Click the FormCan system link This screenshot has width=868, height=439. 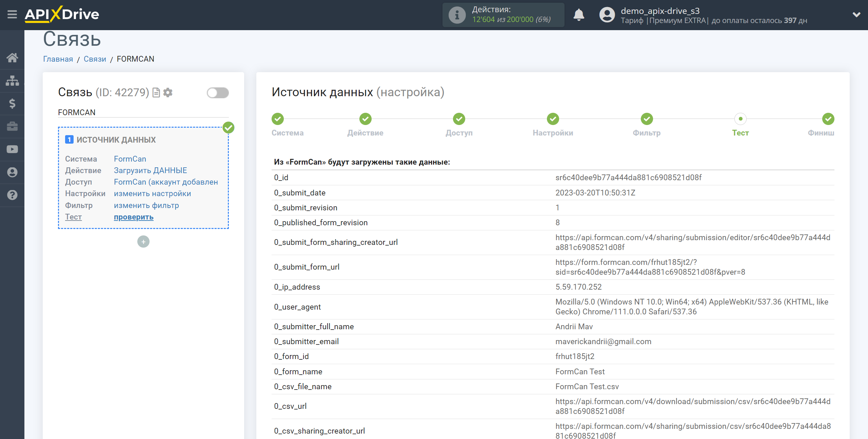130,159
